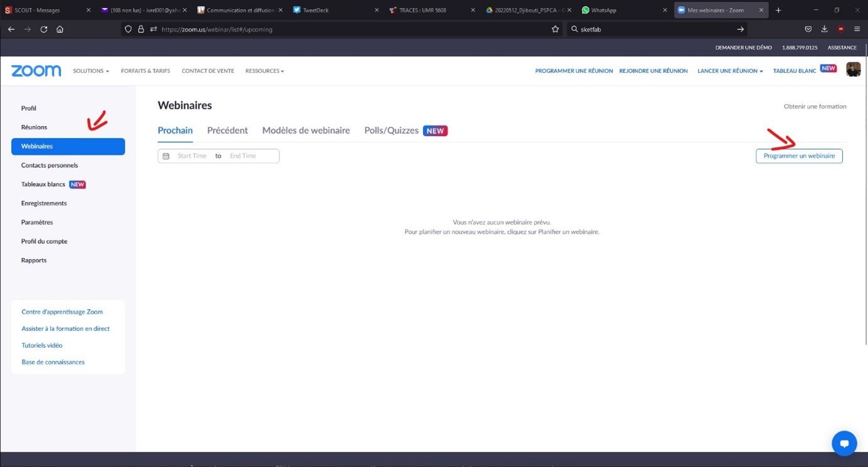Click the browser home icon
Image resolution: width=868 pixels, height=467 pixels.
(60, 30)
